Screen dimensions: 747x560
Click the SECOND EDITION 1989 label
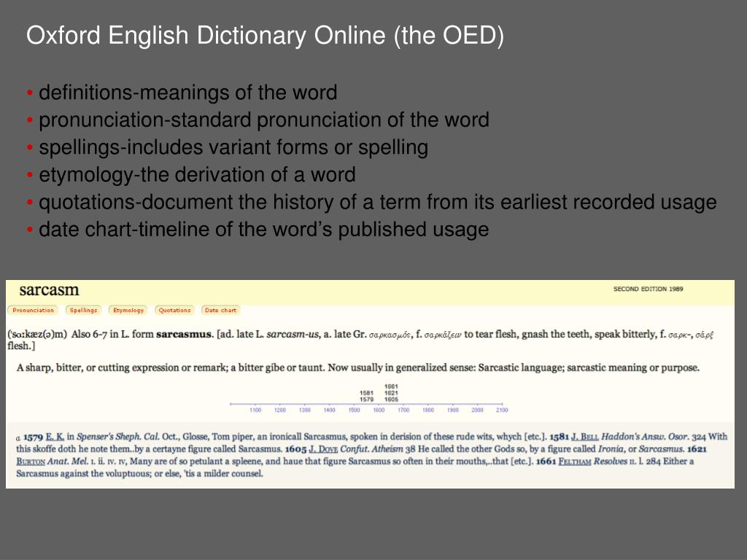coord(648,289)
